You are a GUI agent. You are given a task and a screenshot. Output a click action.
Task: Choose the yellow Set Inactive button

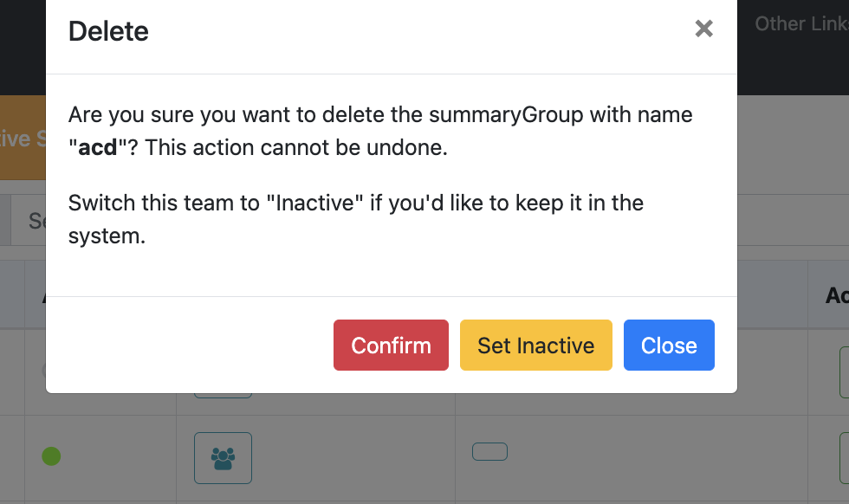[536, 346]
